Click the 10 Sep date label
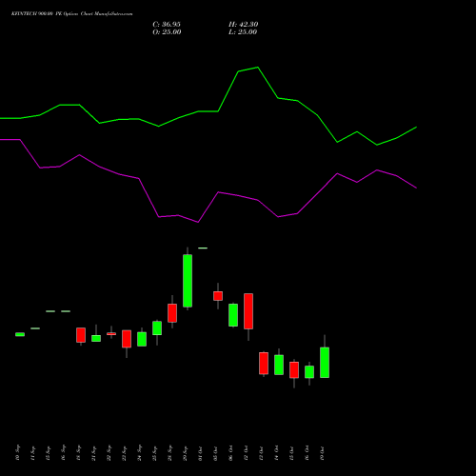The height and width of the screenshot is (476, 476). (17, 453)
